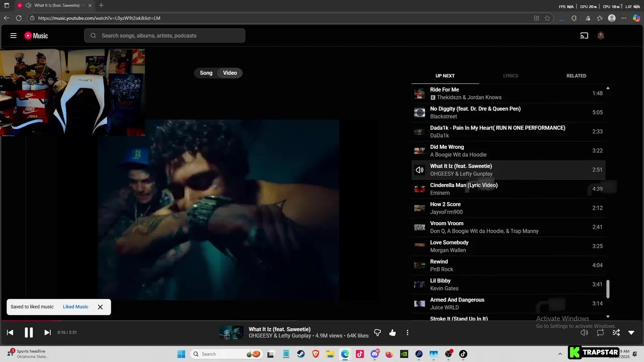The image size is (644, 362).
Task: Select the Dada1k Pain In My Heart row
Action: tap(508, 132)
